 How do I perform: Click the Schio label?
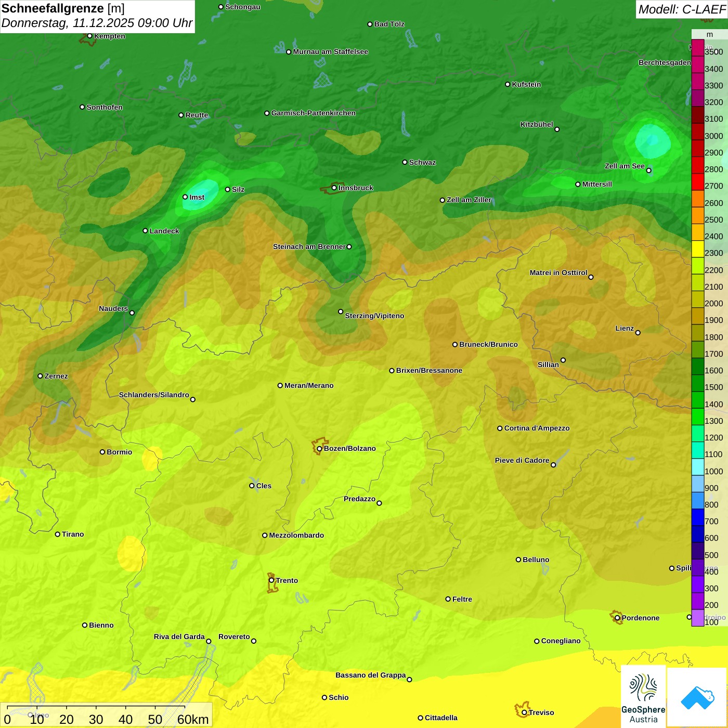coord(339,697)
